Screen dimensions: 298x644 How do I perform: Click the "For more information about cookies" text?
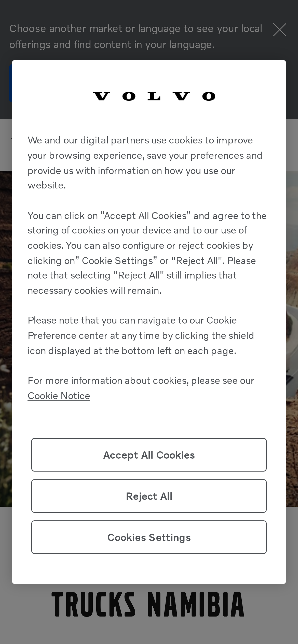click(x=141, y=380)
